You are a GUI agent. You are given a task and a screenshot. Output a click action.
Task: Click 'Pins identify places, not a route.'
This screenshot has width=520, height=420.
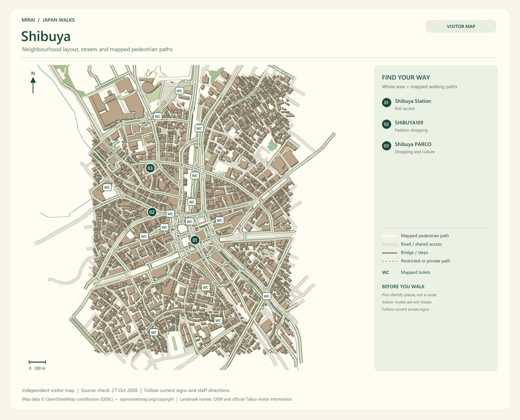[409, 295]
